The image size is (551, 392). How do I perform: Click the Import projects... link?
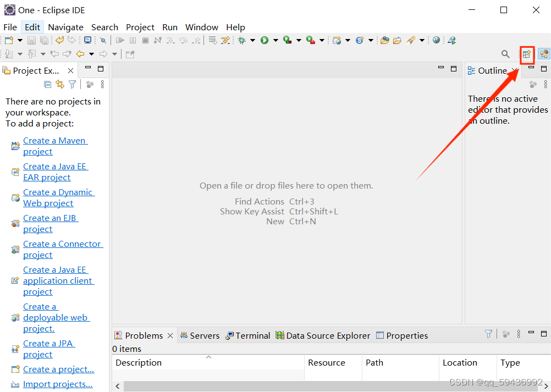(x=58, y=384)
